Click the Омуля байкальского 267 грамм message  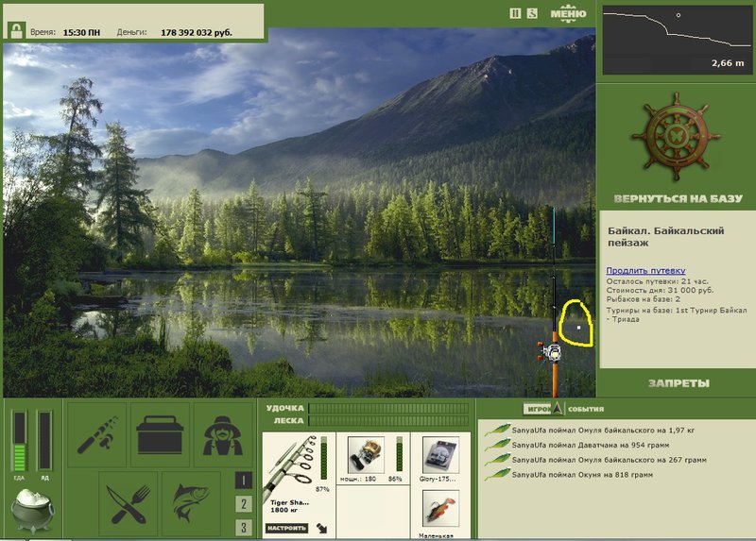coord(609,460)
